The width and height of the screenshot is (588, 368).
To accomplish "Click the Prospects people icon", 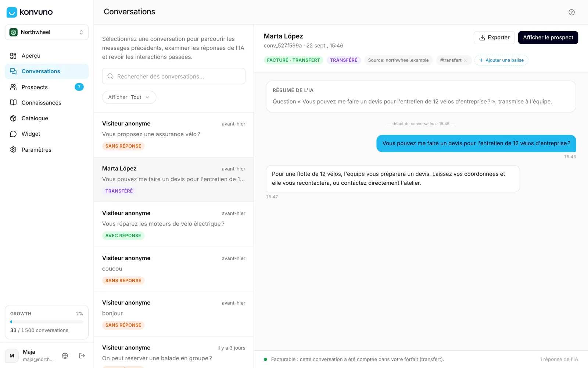I will pos(13,87).
